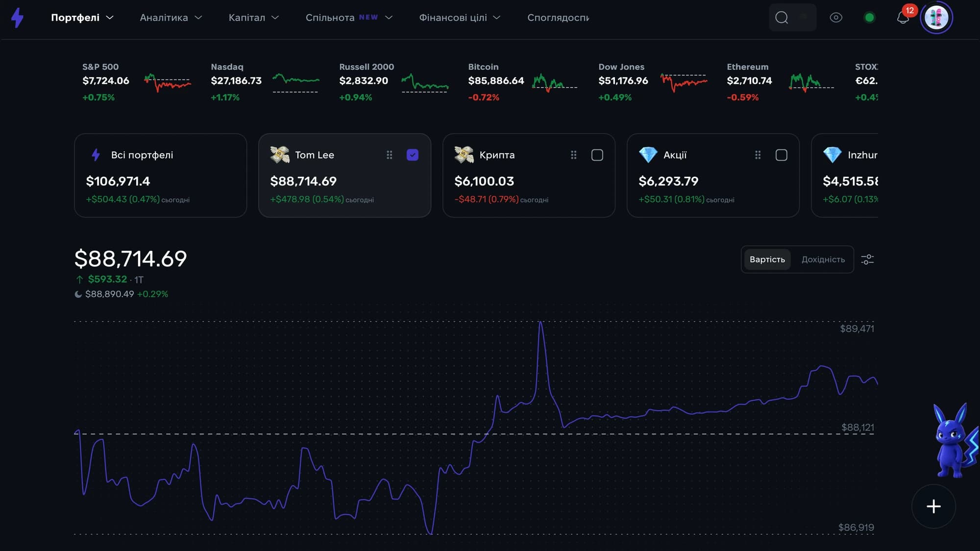Open the S&P 500 index ticker

click(x=137, y=82)
